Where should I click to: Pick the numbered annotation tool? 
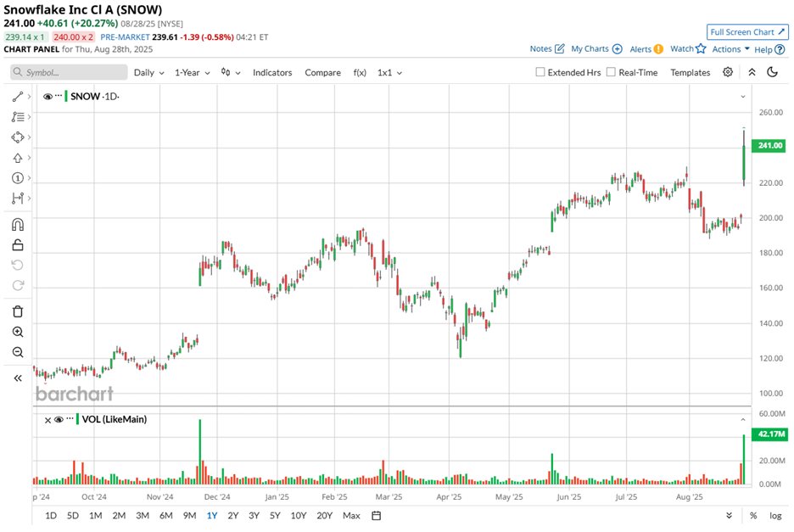(x=18, y=178)
